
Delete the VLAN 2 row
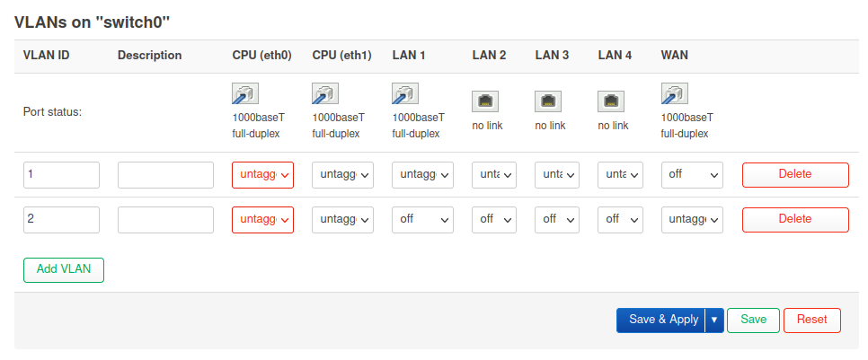coord(795,220)
